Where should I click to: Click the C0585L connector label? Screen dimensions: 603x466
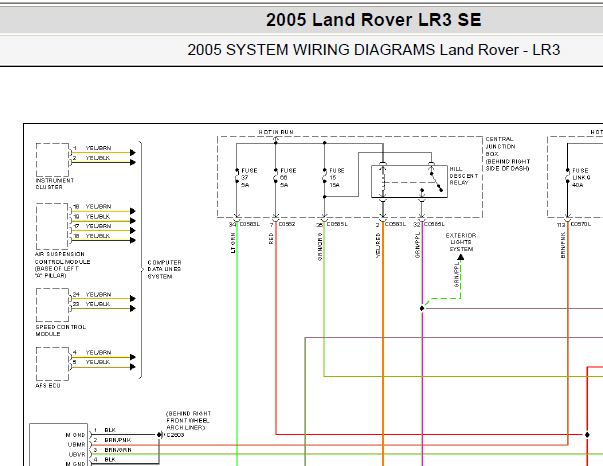click(337, 224)
